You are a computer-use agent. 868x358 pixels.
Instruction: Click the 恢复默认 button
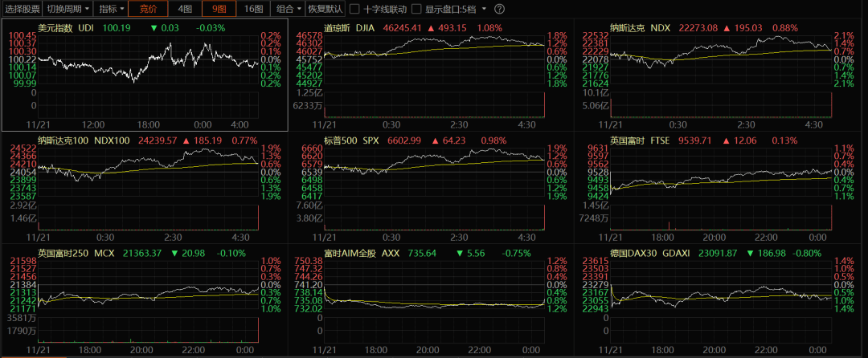(325, 9)
